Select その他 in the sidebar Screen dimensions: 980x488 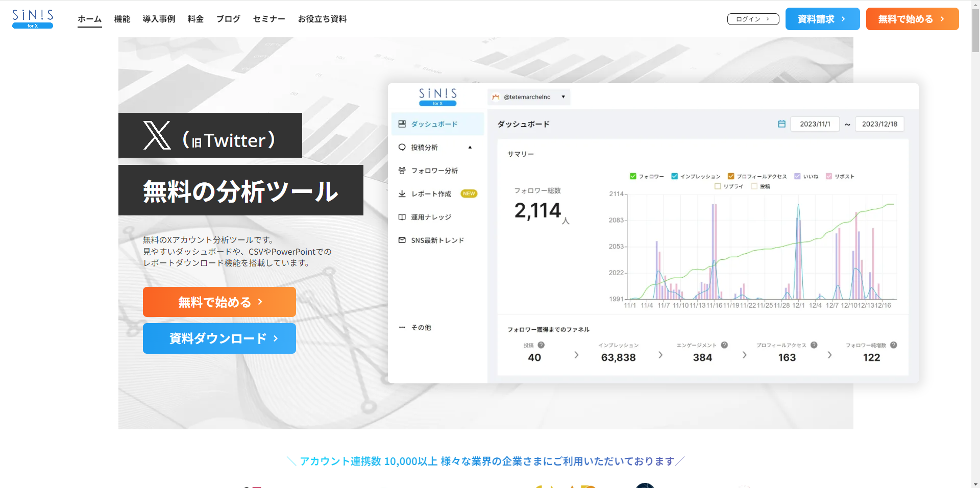click(437, 327)
